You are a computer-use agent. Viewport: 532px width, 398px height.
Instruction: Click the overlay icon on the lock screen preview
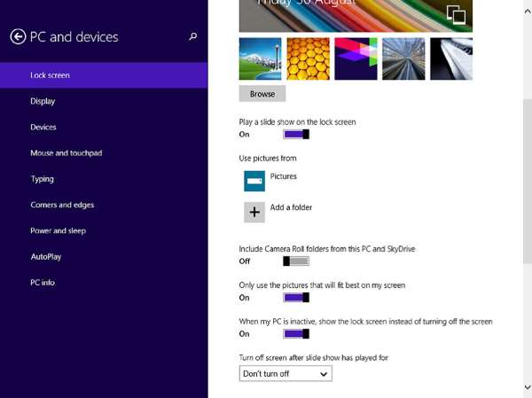(x=456, y=14)
